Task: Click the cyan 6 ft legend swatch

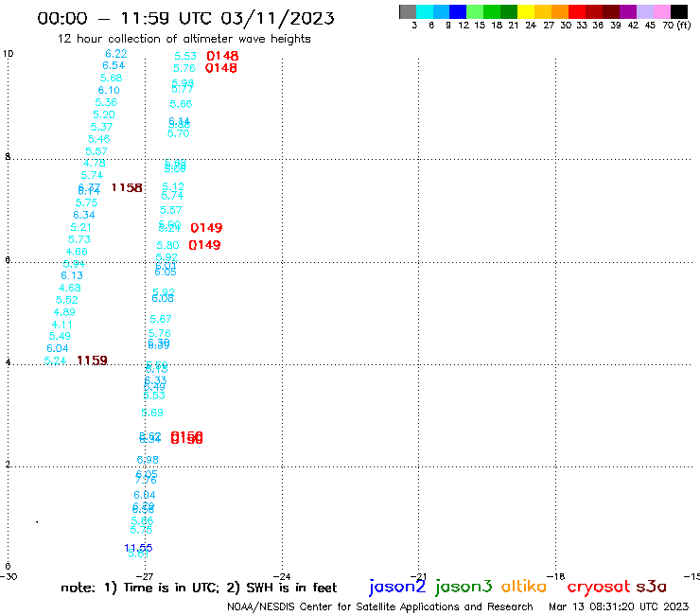Action: tap(425, 11)
